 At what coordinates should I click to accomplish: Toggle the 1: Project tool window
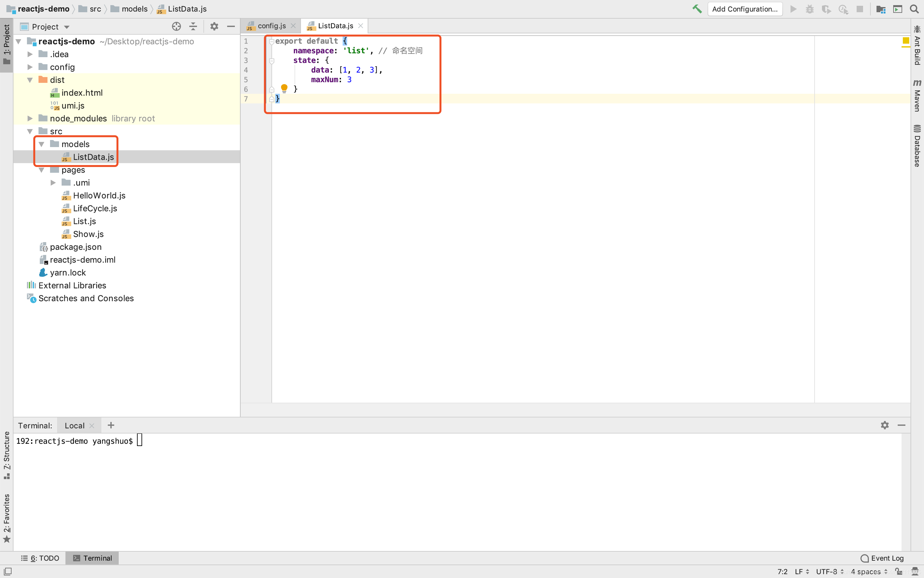[x=6, y=44]
